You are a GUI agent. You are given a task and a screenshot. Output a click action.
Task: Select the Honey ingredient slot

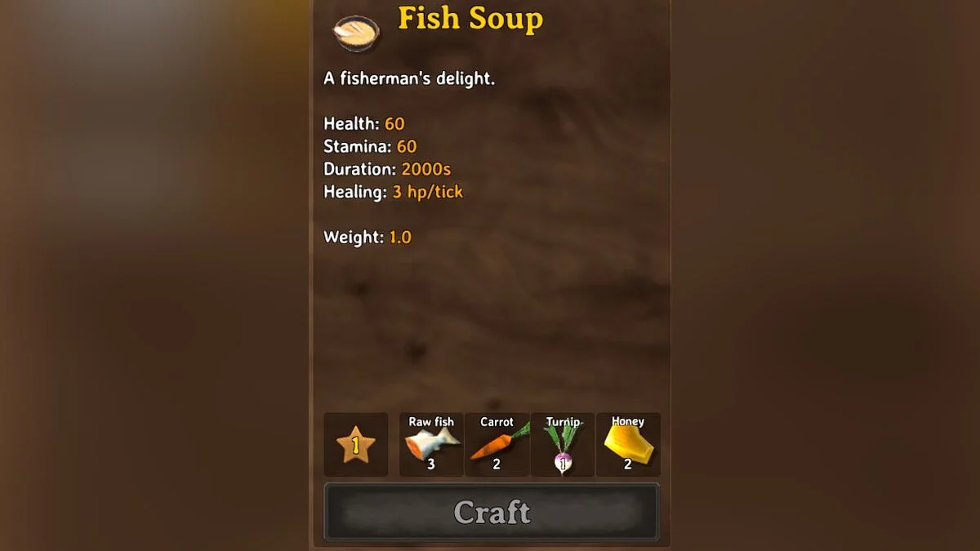(x=628, y=445)
